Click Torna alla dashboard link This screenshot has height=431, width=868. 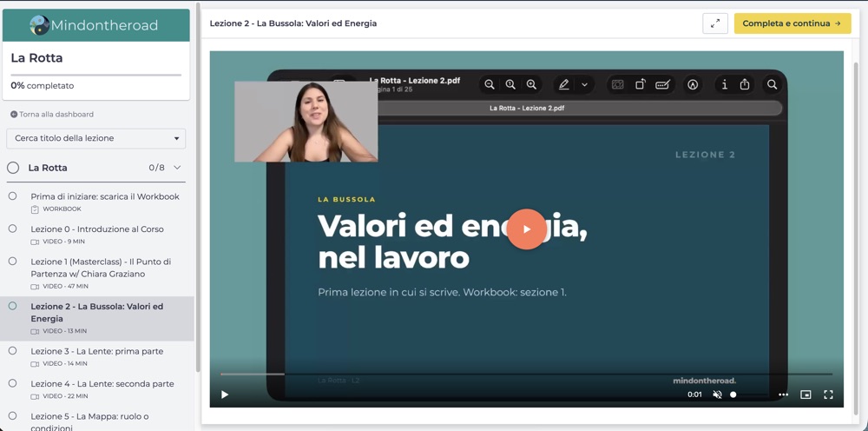(x=56, y=114)
